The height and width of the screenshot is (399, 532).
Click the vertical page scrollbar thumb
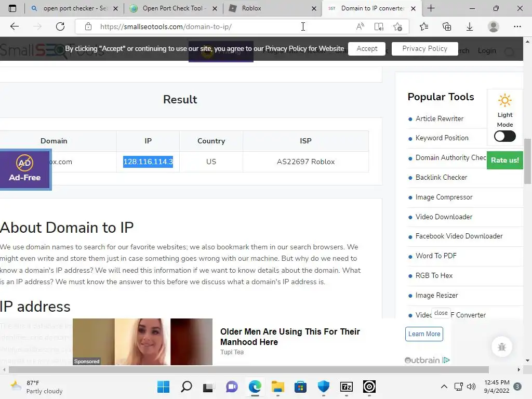pos(527,161)
